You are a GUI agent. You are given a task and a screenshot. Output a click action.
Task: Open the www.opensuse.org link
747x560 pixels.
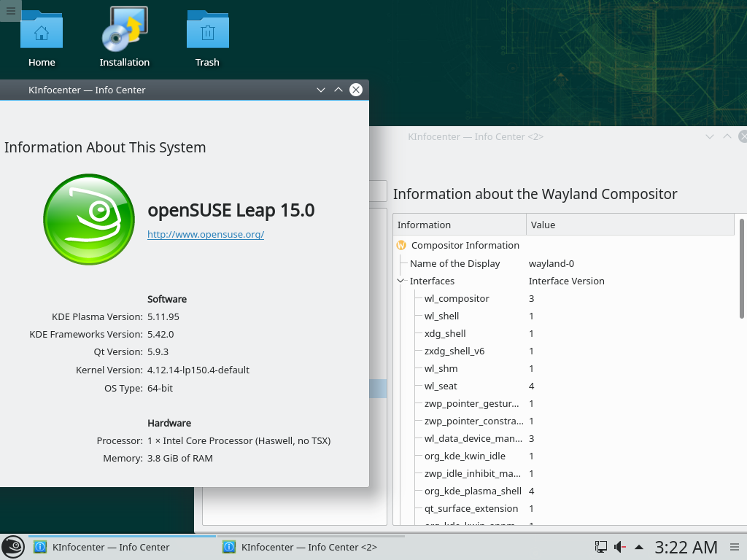pos(206,234)
